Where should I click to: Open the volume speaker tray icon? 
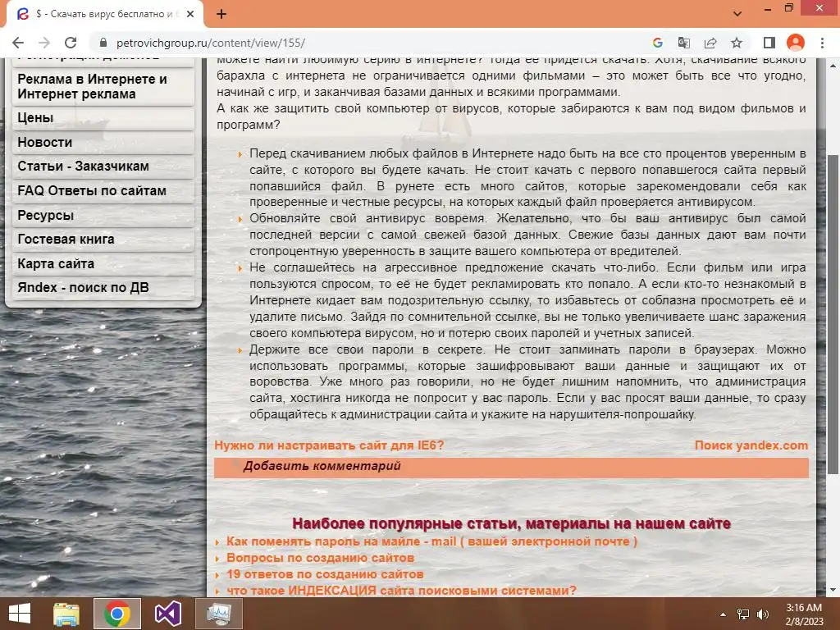click(762, 614)
